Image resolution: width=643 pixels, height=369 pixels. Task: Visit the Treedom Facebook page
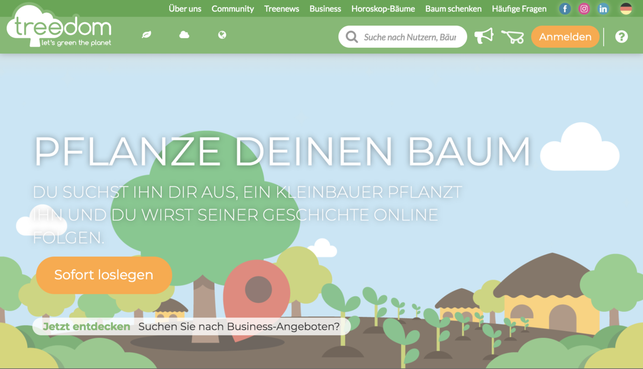(x=565, y=9)
